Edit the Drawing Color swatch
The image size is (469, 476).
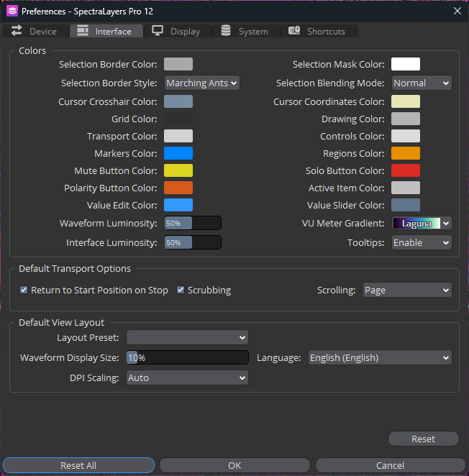point(406,119)
